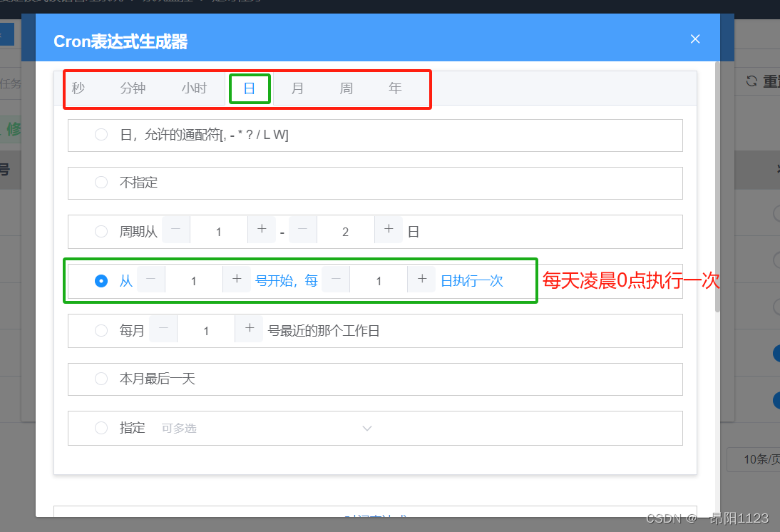Select the 周期从 radio option

(x=101, y=231)
